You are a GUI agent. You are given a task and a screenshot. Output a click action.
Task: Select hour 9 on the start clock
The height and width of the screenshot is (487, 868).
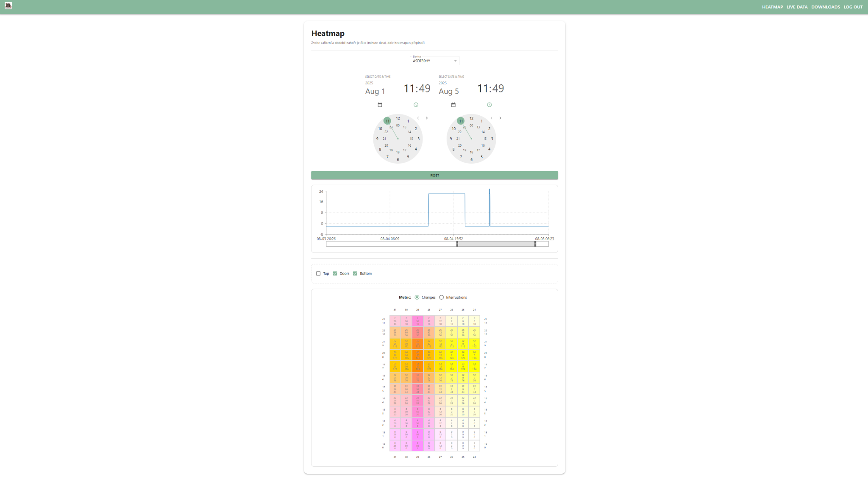(x=377, y=139)
